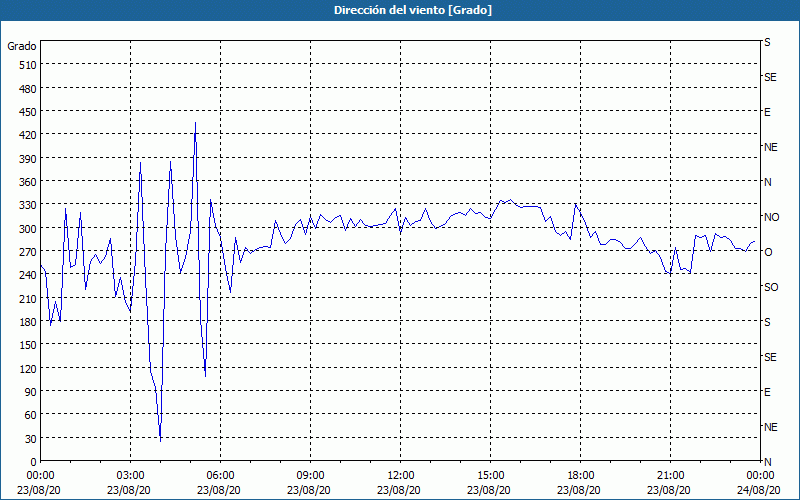Click the 'E' compass label level with 90

767,392
